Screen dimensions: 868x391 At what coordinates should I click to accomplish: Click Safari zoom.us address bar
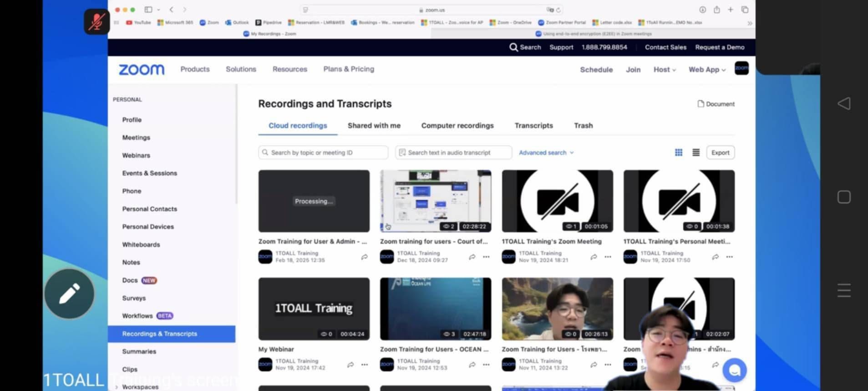point(431,10)
